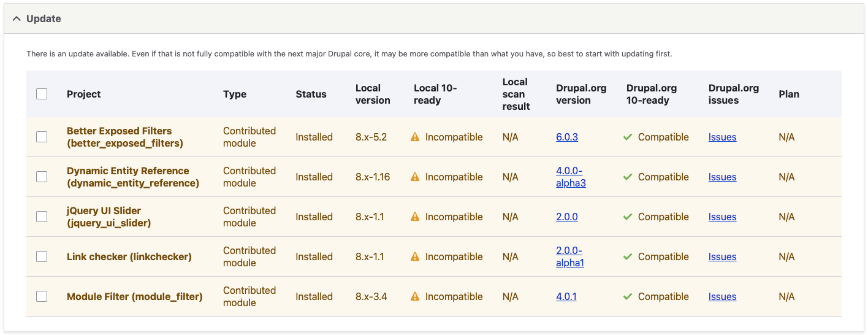Click green checkmark icon in Better Exposed Filters row
This screenshot has width=868, height=335.
tap(627, 137)
